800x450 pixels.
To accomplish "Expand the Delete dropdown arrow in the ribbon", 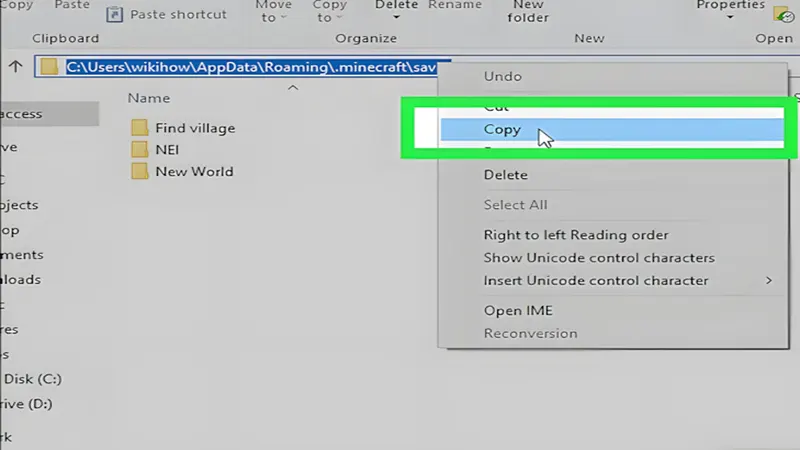I will click(x=396, y=17).
